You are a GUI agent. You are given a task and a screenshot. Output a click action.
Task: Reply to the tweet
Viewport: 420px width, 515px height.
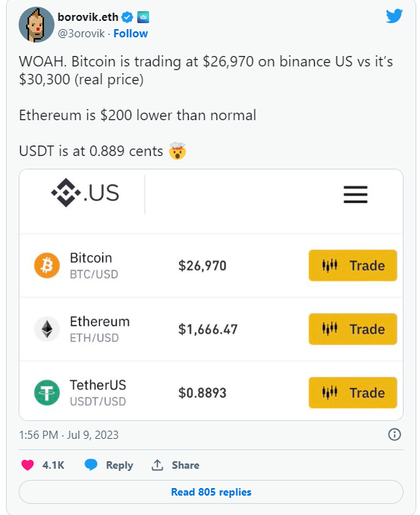[109, 465]
